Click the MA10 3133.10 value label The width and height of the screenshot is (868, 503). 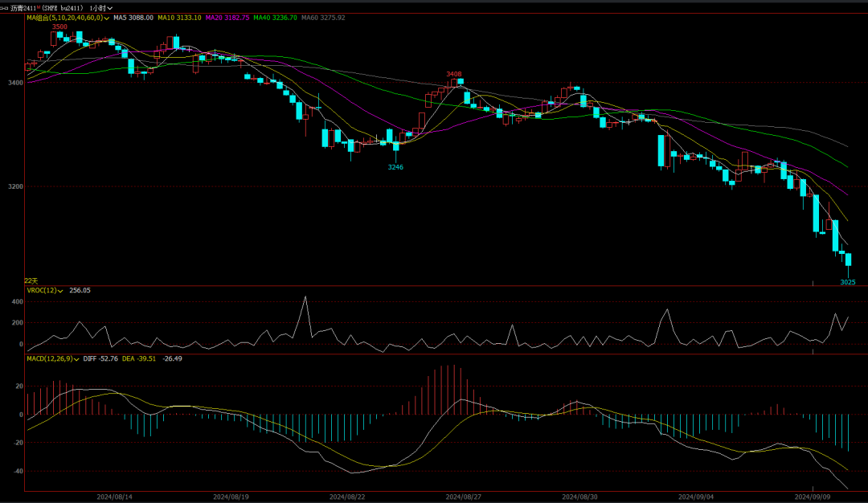pyautogui.click(x=179, y=18)
